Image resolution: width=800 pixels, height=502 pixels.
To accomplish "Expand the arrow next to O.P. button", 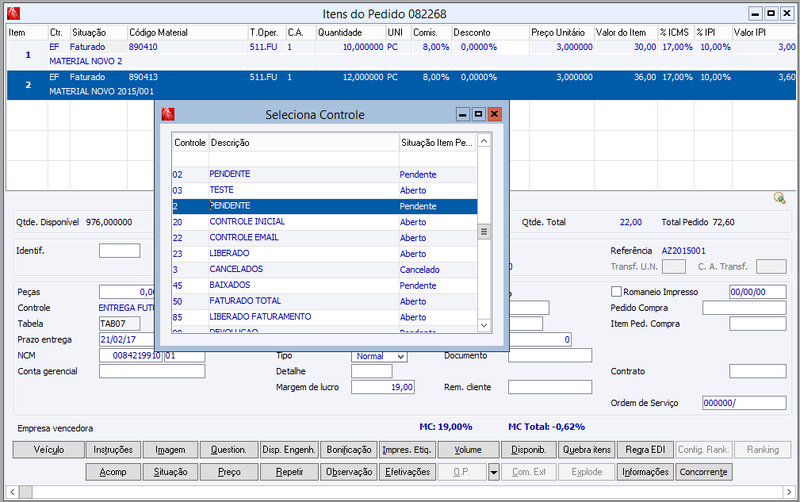I will point(493,472).
